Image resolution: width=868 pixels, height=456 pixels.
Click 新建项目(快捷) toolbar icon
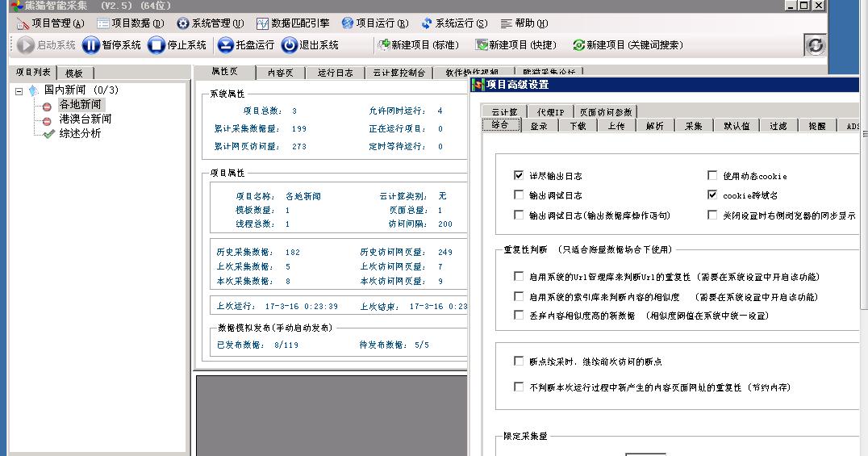point(482,45)
